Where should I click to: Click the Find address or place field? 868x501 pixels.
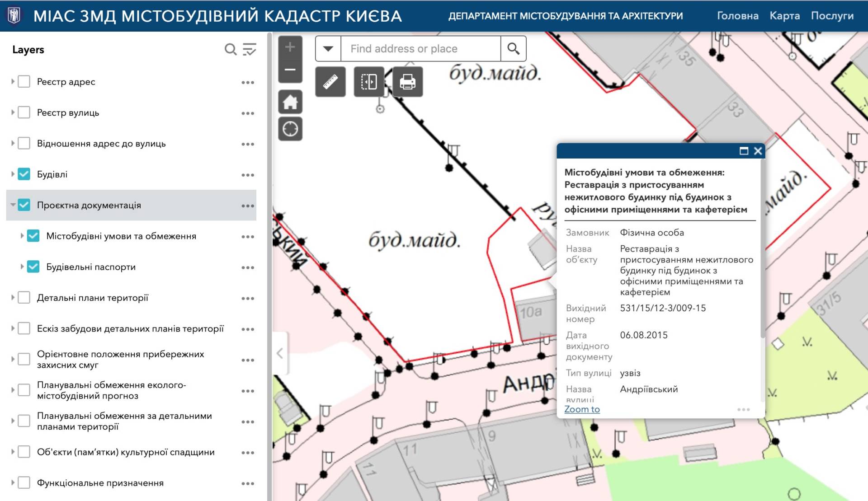(420, 48)
